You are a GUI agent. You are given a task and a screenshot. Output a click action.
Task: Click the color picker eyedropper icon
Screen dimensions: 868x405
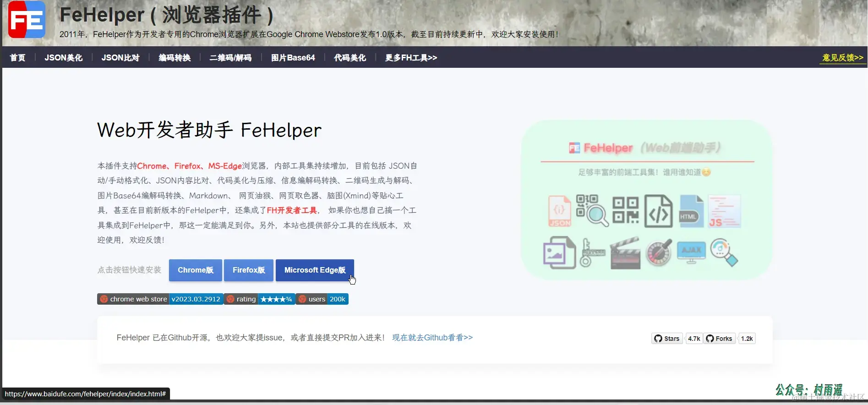click(x=659, y=252)
